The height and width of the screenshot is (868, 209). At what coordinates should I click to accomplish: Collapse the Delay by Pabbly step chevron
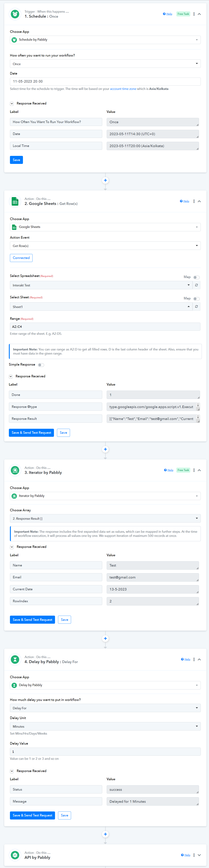click(199, 659)
